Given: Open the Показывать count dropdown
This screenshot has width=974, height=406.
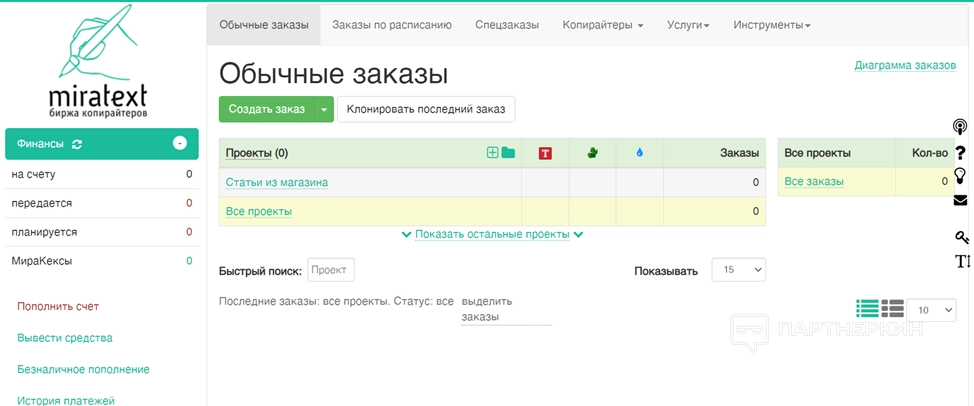Looking at the screenshot, I should tap(738, 270).
